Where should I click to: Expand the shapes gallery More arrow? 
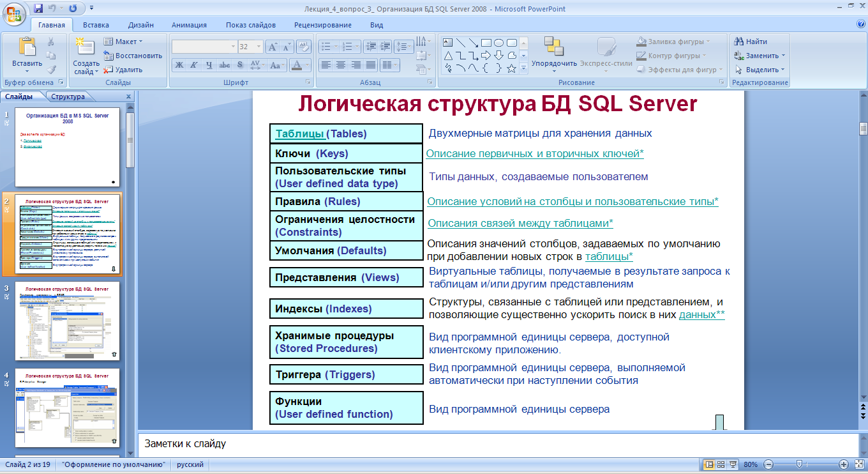[x=523, y=68]
